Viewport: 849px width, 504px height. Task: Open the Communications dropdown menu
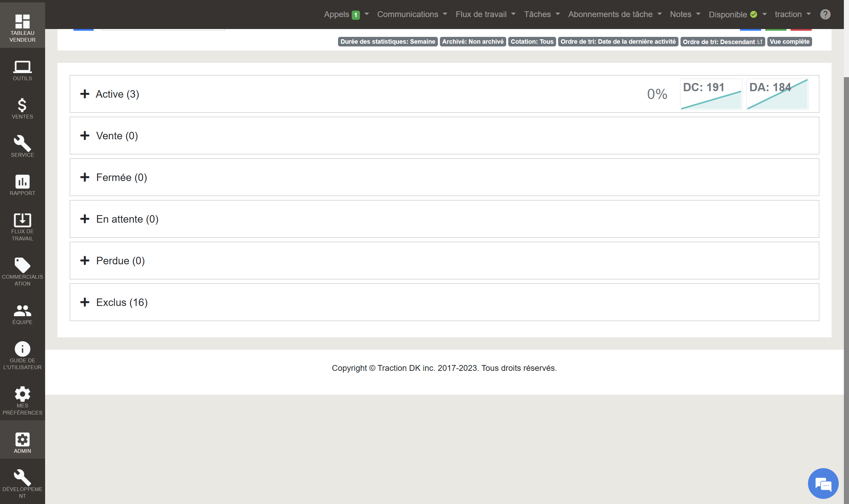(x=412, y=14)
